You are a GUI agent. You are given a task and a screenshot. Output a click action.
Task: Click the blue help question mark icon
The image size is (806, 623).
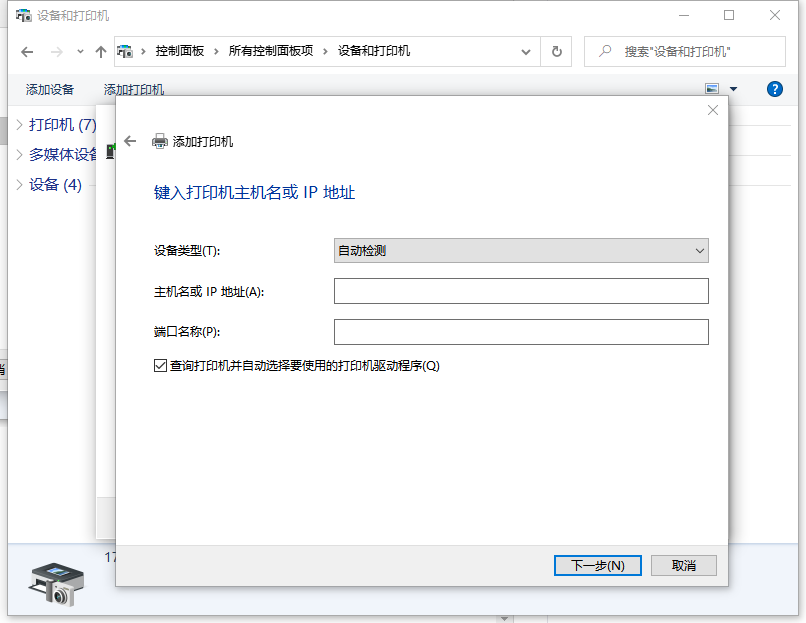tap(774, 89)
